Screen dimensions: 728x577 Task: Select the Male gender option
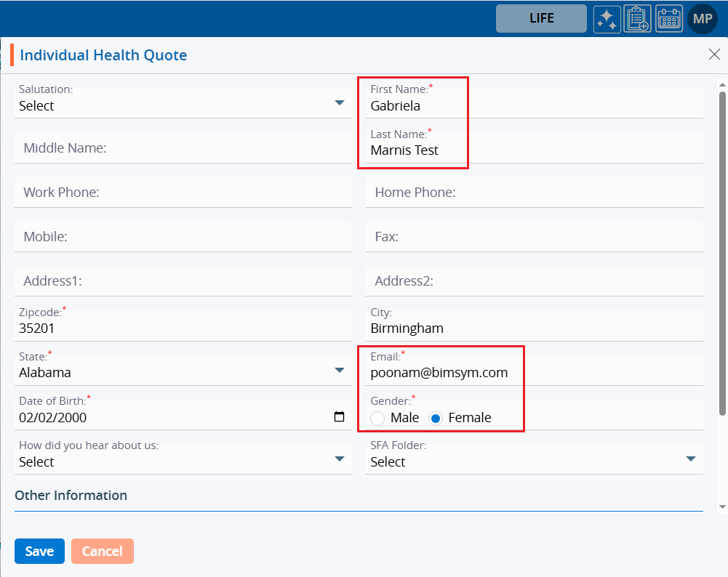(377, 418)
